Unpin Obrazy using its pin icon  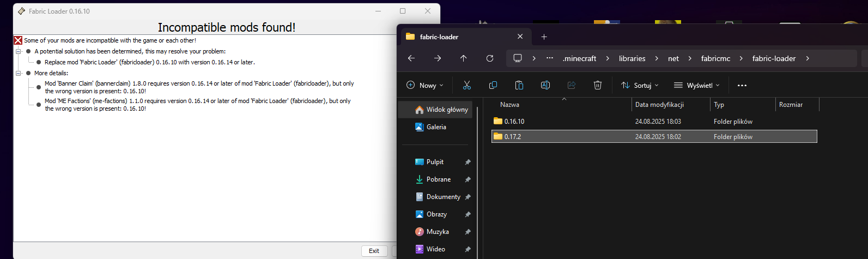coord(468,214)
